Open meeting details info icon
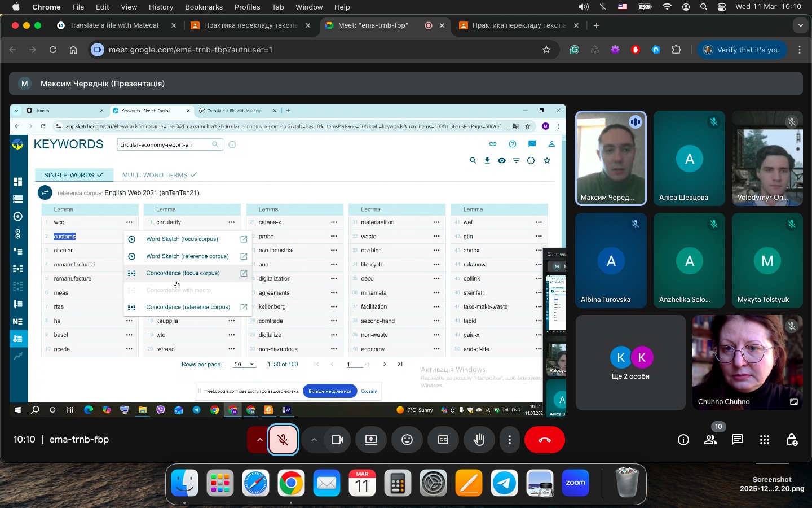Viewport: 812px width, 508px height. [683, 440]
